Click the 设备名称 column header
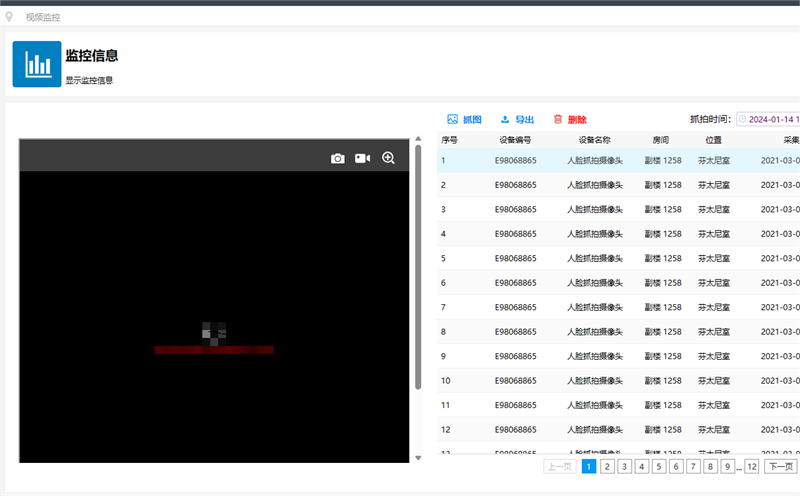Viewport: 800px width, 496px height. 594,140
